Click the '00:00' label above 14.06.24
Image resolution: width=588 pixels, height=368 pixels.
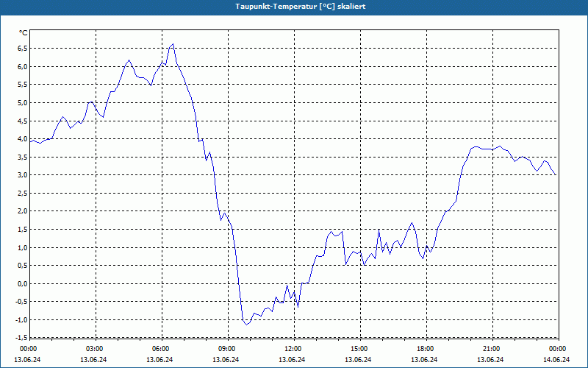pos(558,349)
